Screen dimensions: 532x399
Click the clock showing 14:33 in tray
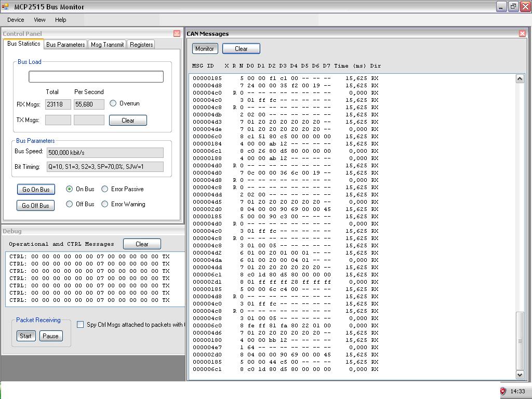[x=517, y=391]
